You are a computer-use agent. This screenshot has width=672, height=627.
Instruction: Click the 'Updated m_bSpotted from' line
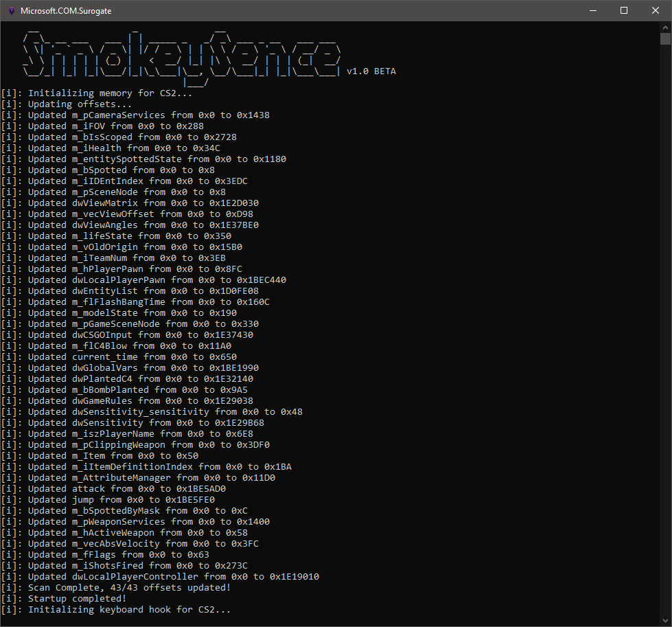click(x=108, y=170)
